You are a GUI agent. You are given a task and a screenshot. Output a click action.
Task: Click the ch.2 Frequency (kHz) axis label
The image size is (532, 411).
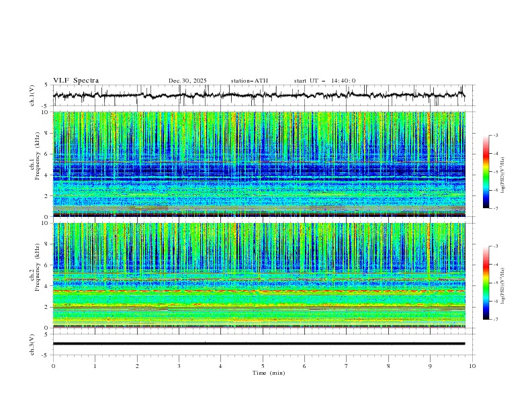[x=35, y=275]
